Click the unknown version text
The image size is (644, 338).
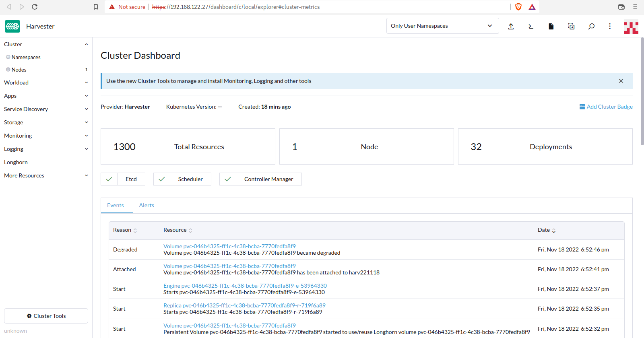point(15,331)
